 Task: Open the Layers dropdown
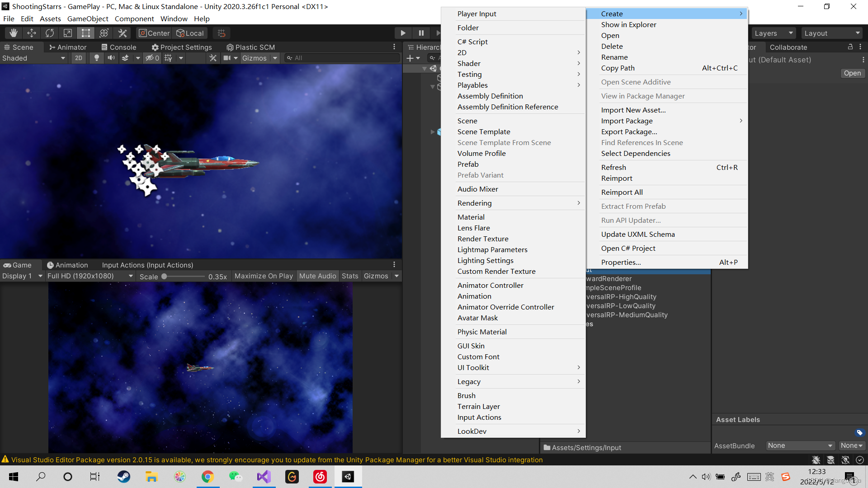click(x=774, y=33)
